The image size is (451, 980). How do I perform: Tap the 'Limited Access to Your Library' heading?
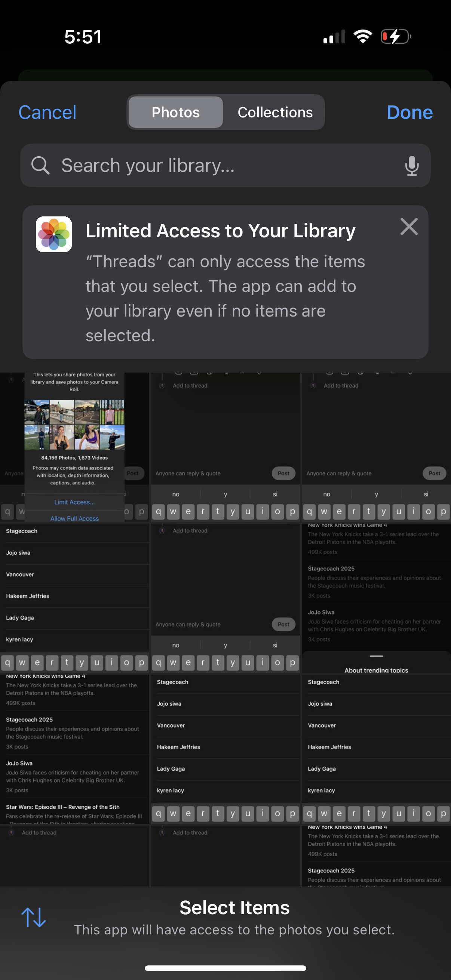click(220, 231)
